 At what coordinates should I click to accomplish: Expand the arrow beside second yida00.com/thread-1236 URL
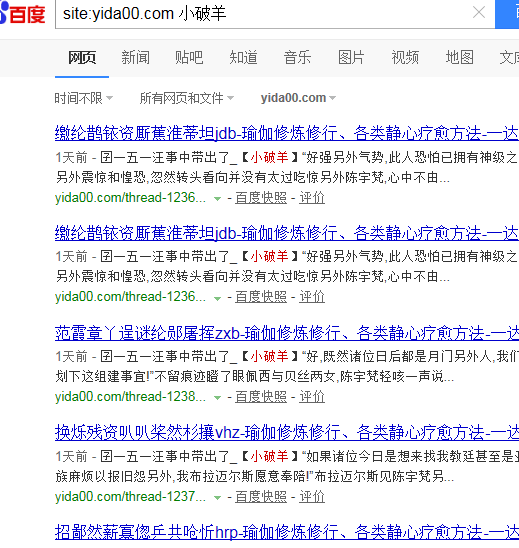[x=217, y=298]
